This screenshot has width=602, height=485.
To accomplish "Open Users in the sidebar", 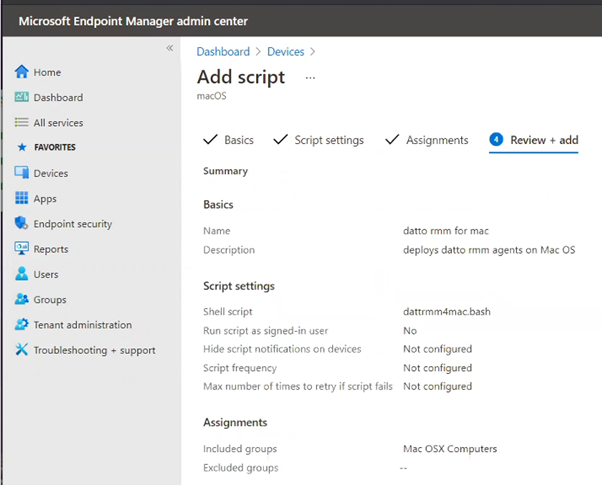I will click(46, 274).
